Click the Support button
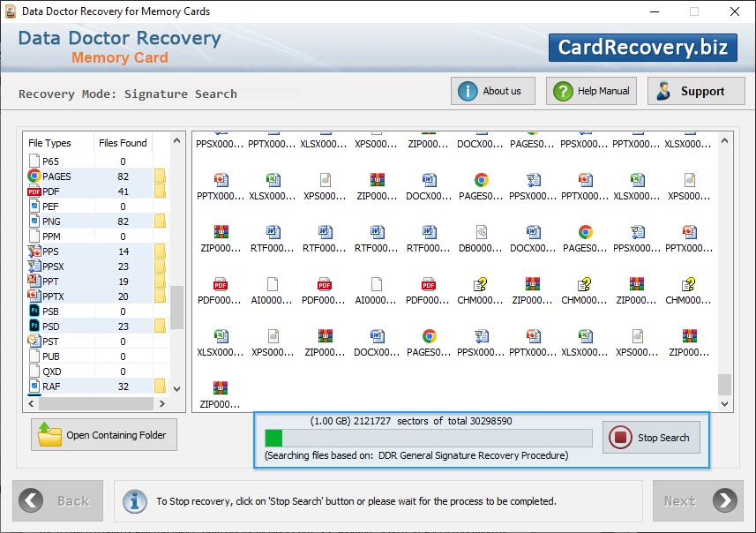 pos(696,91)
